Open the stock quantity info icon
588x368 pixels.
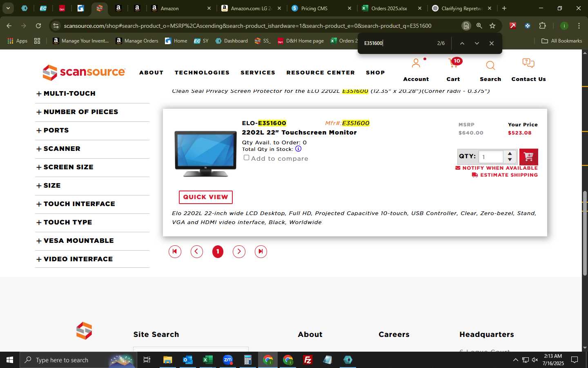pyautogui.click(x=298, y=149)
